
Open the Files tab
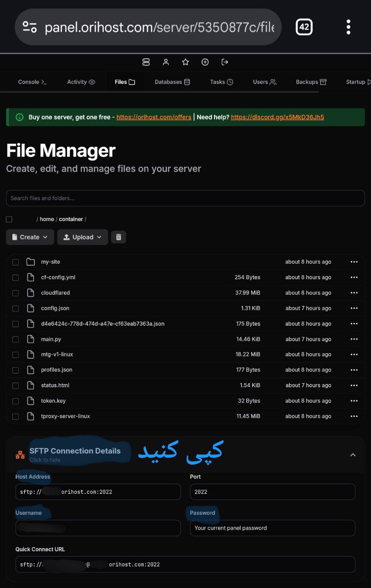(x=125, y=82)
